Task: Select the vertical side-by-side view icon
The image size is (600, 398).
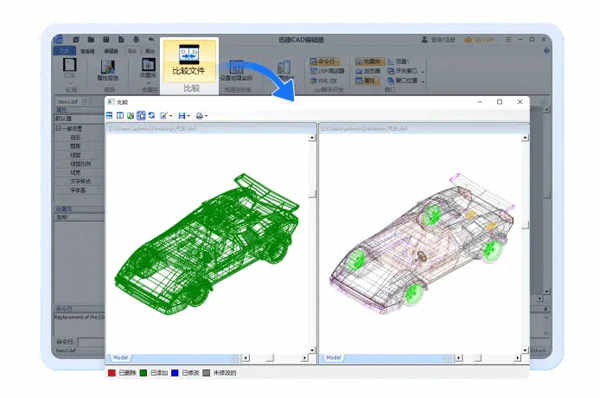Action: click(x=120, y=115)
